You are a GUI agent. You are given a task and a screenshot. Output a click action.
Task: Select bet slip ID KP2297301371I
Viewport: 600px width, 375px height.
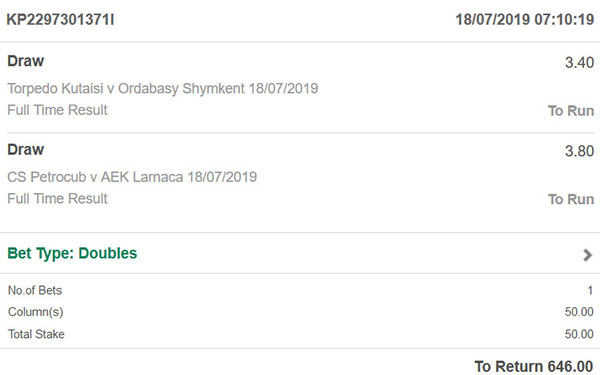click(x=60, y=20)
